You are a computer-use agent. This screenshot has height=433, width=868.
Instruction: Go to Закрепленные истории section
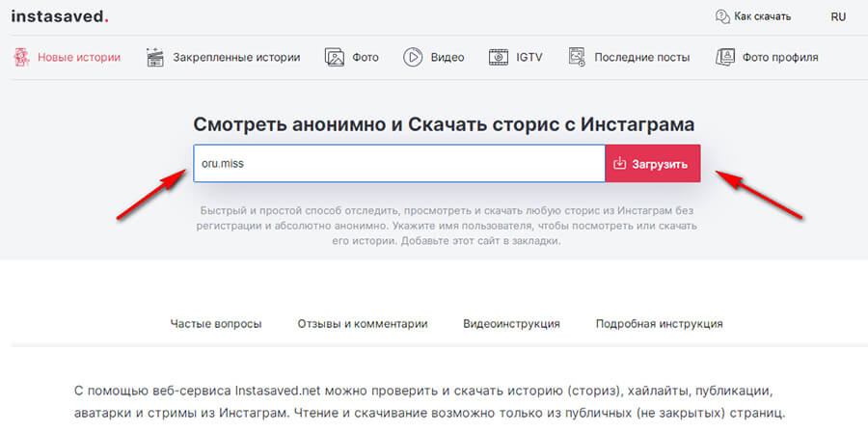click(x=236, y=57)
